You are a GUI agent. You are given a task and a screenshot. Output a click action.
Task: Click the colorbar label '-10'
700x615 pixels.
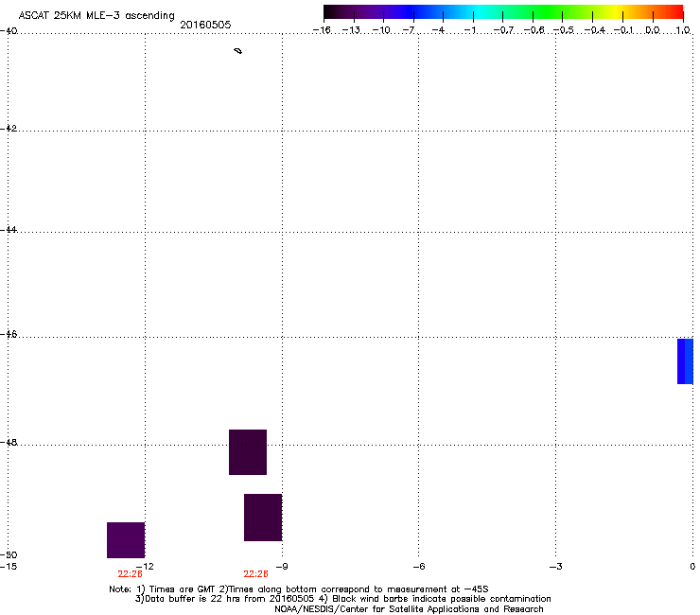[381, 30]
